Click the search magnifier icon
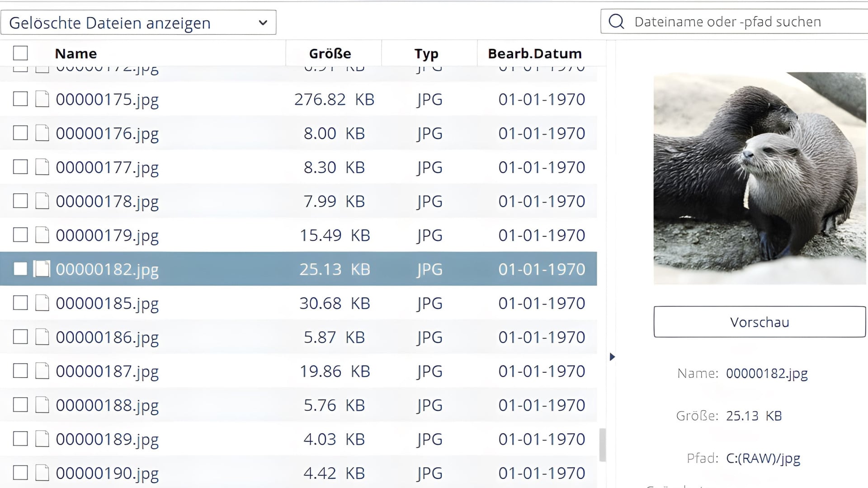Image resolution: width=868 pixels, height=488 pixels. click(616, 21)
